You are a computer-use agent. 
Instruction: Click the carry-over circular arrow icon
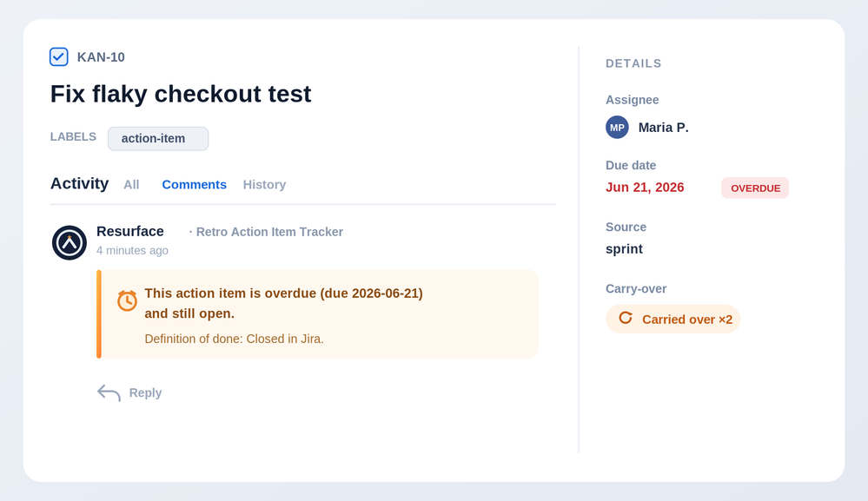tap(626, 318)
